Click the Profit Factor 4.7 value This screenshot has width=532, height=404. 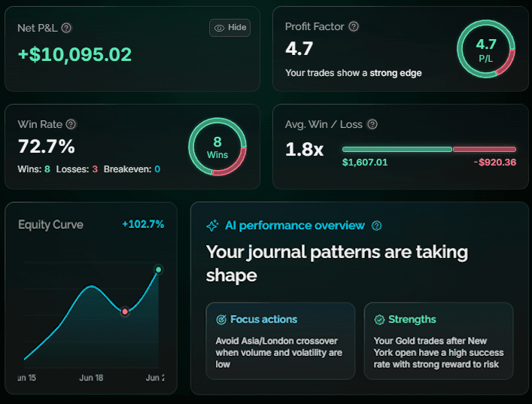point(299,48)
